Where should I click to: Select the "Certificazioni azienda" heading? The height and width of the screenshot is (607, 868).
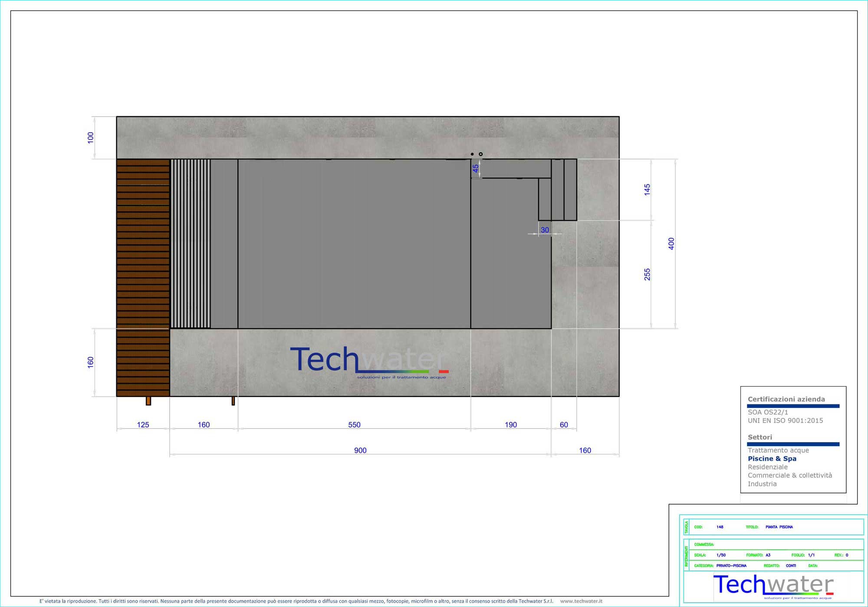[x=786, y=399]
